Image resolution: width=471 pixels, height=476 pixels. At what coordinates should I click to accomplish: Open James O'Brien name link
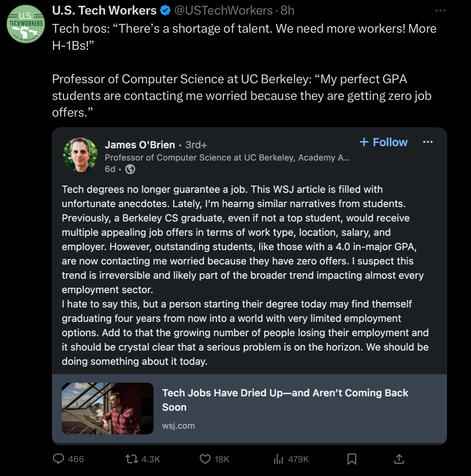pyautogui.click(x=140, y=145)
